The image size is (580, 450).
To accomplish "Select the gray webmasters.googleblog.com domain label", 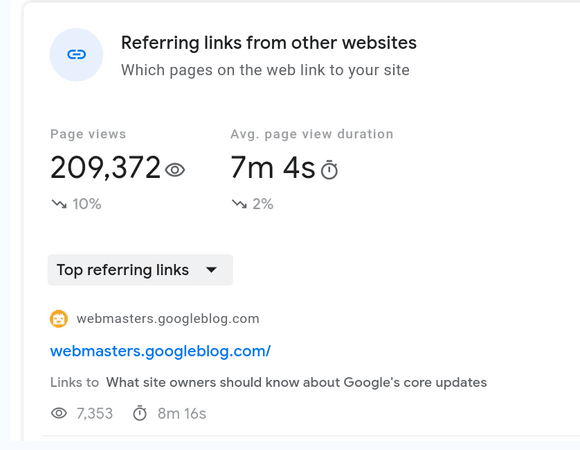I will click(168, 319).
